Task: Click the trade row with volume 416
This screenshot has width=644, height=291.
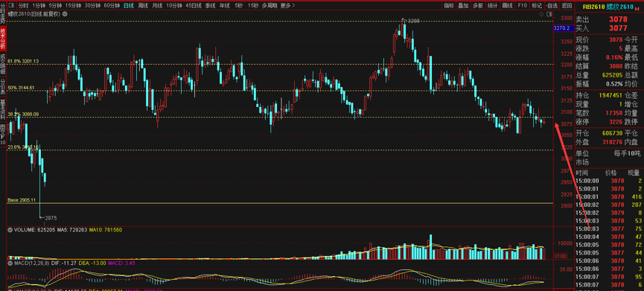Action: coord(610,196)
